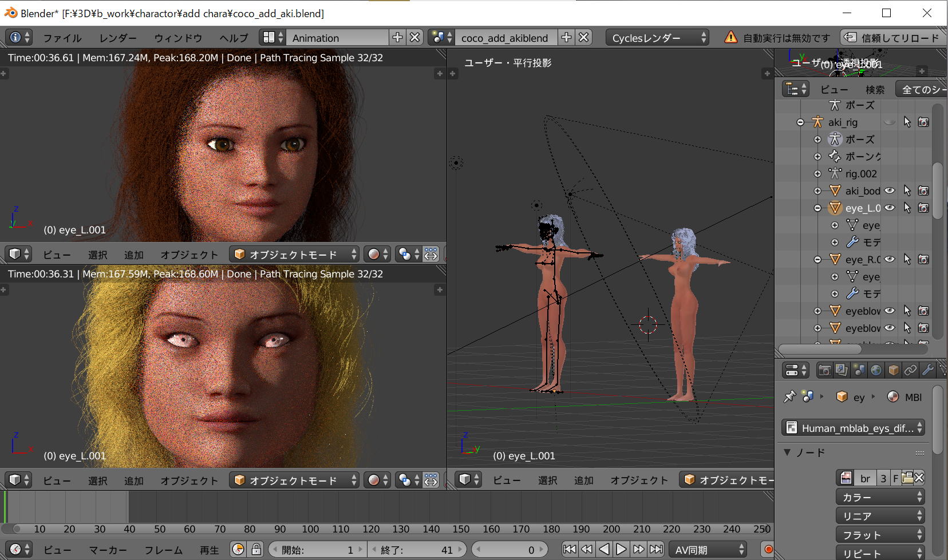This screenshot has width=948, height=560.
Task: Click the 信頼してリロード button
Action: click(x=893, y=38)
